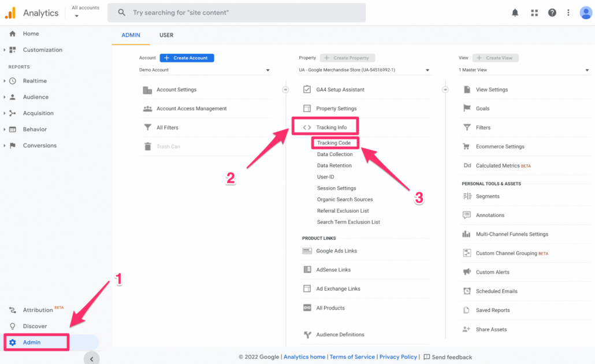Switch to the USER tab

pyautogui.click(x=166, y=35)
